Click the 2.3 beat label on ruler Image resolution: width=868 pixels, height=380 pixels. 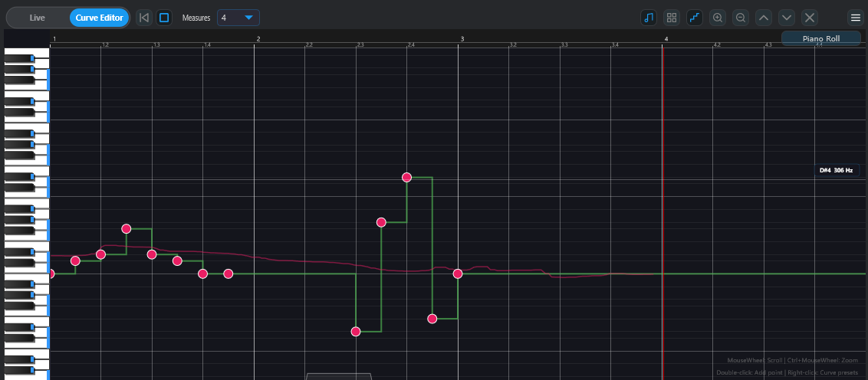coord(360,44)
